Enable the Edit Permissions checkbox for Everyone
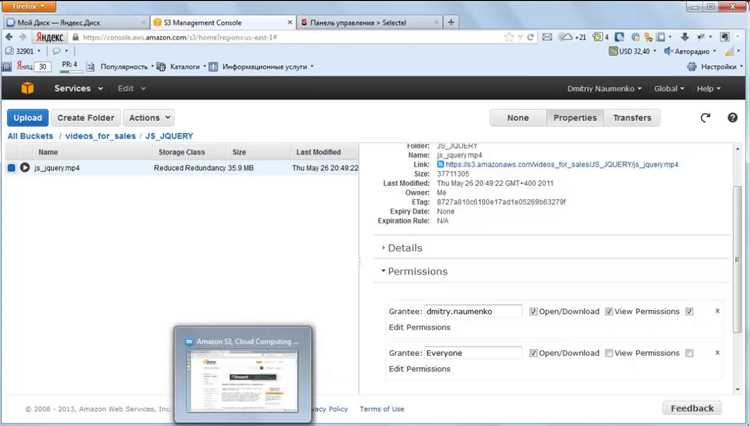750x426 pixels. (x=689, y=353)
